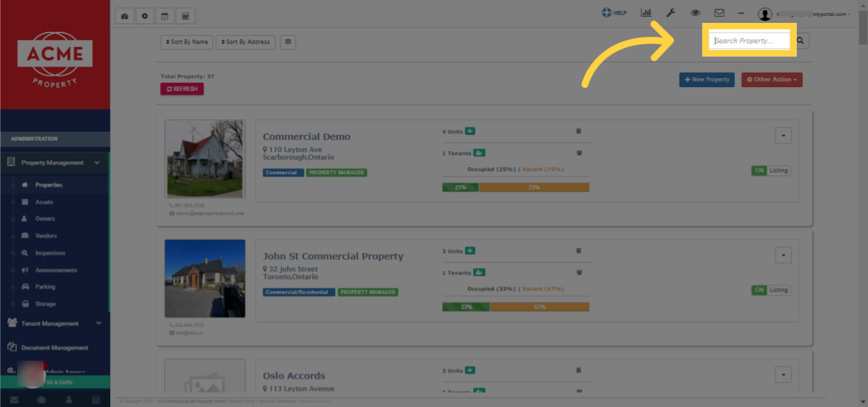
Task: Open the calculator toolbar button
Action: [185, 16]
